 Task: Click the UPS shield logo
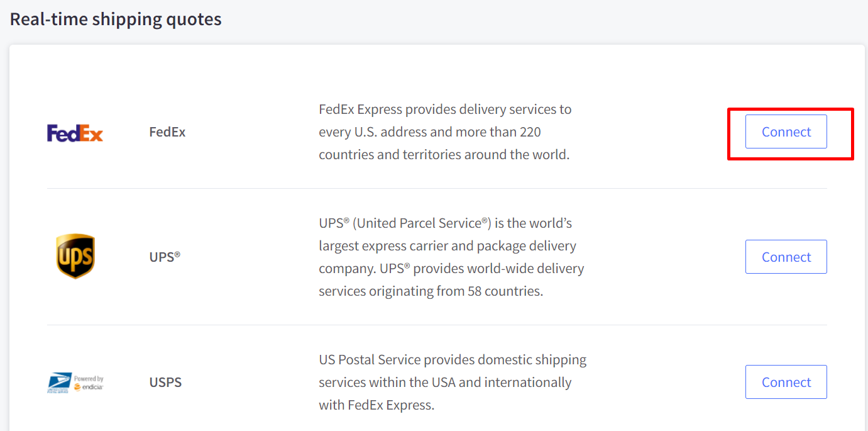click(x=75, y=256)
